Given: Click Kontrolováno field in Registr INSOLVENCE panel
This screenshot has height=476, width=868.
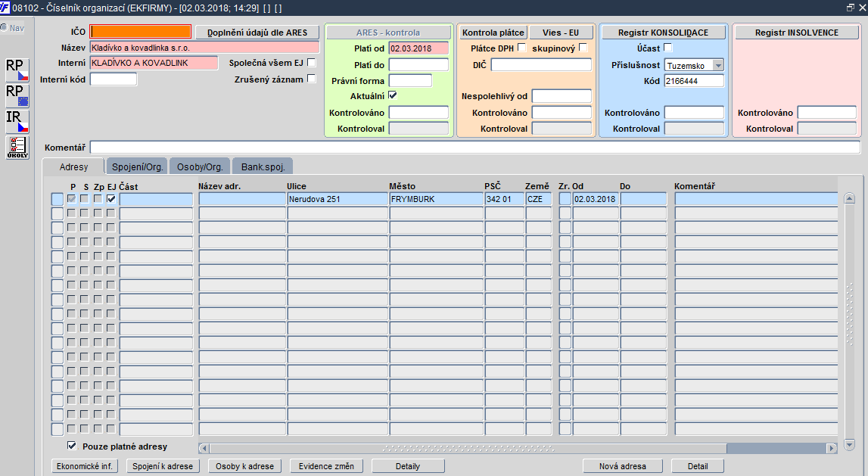Looking at the screenshot, I should 827,112.
